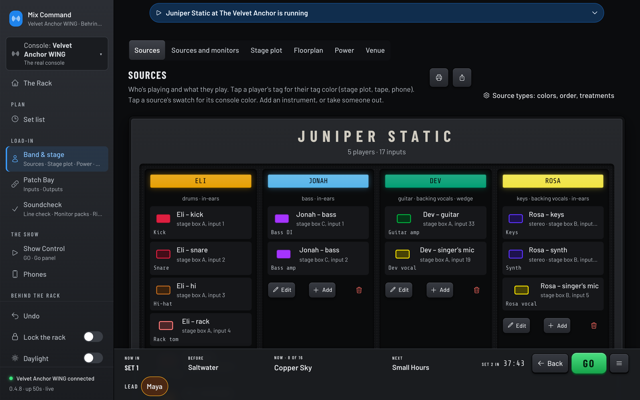The image size is (640, 400).
Task: Open Patch Bay inputs and outputs
Action: [x=57, y=184]
